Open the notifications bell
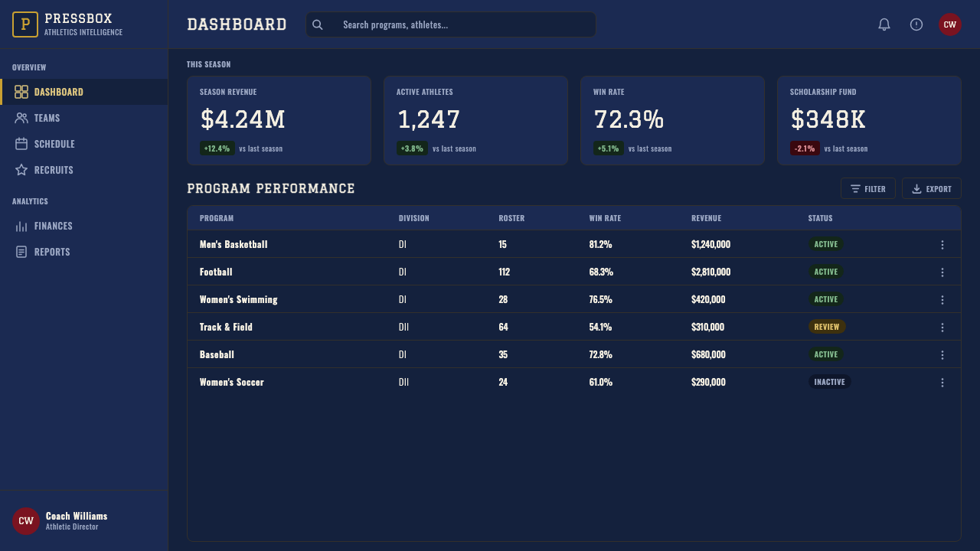Image resolution: width=980 pixels, height=551 pixels. tap(884, 24)
